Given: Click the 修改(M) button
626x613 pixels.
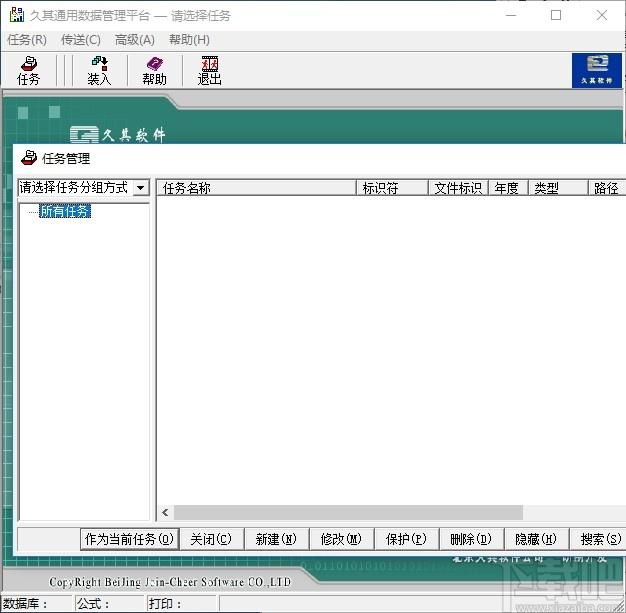Looking at the screenshot, I should tap(341, 539).
